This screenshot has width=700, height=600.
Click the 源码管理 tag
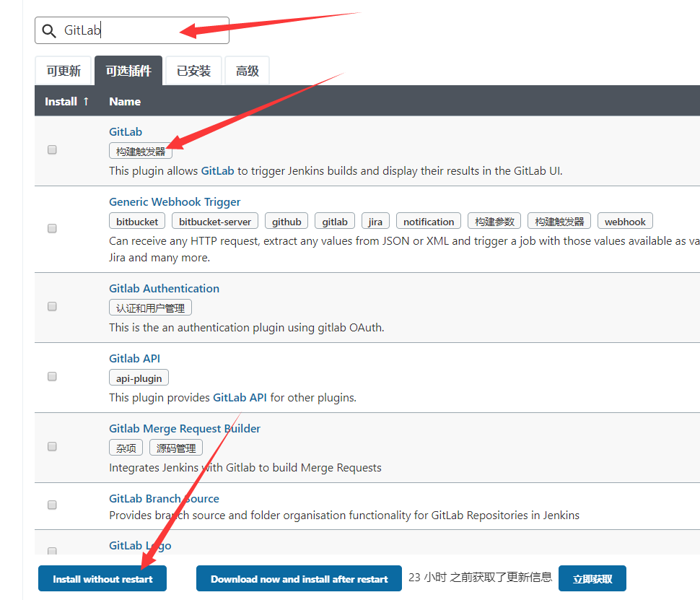pos(176,448)
